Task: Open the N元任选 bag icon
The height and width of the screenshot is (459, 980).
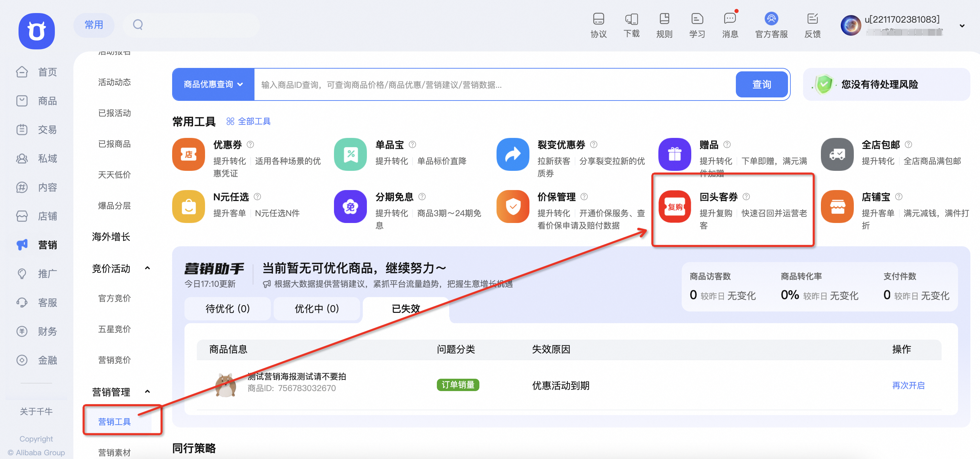Action: point(188,206)
